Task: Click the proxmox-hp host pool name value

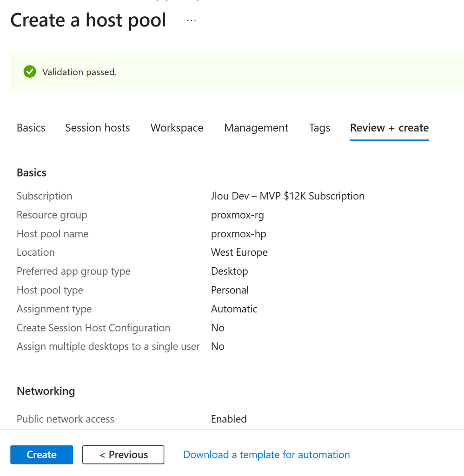Action: point(239,234)
